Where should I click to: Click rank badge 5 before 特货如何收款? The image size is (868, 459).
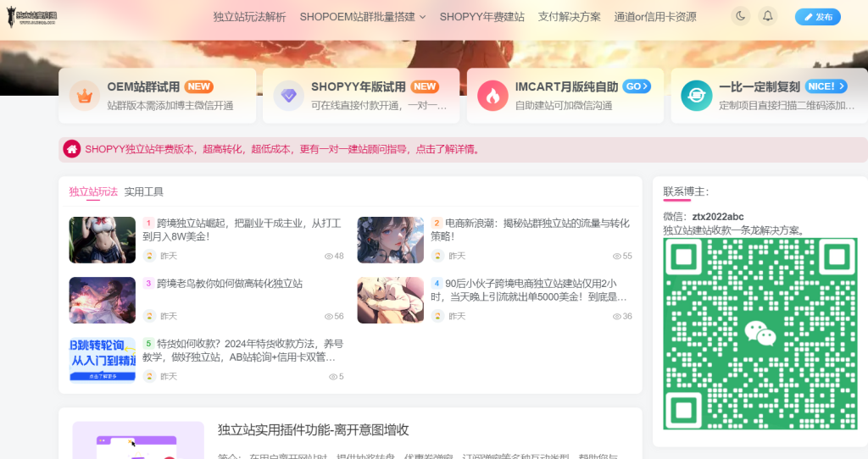(148, 344)
